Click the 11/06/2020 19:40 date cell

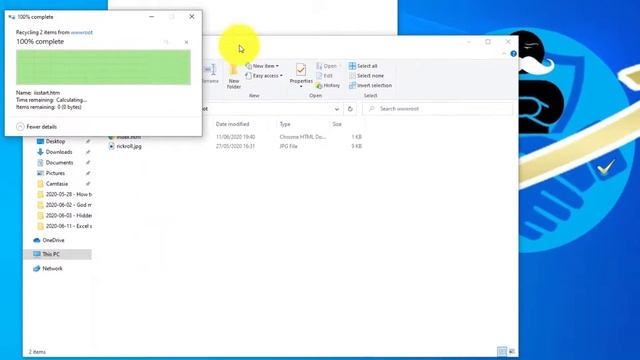pos(236,137)
